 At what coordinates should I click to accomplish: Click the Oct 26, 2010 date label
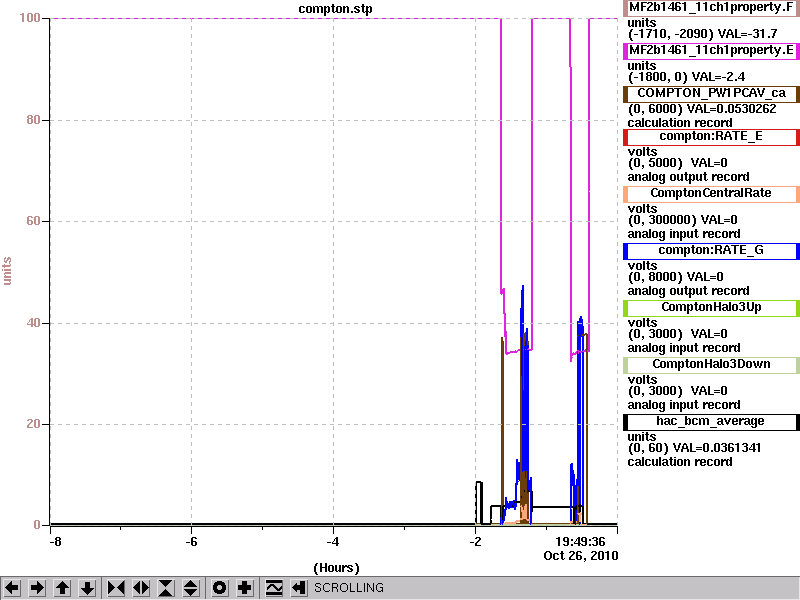tap(581, 556)
